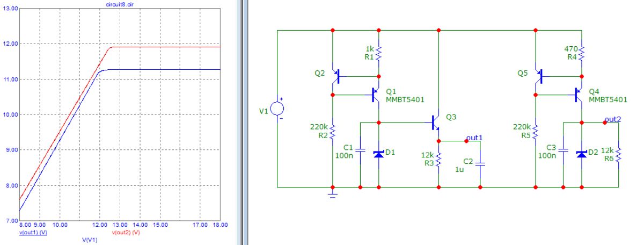This screenshot has height=245, width=644.
Task: Select resistor R2 symbol
Action: point(333,131)
